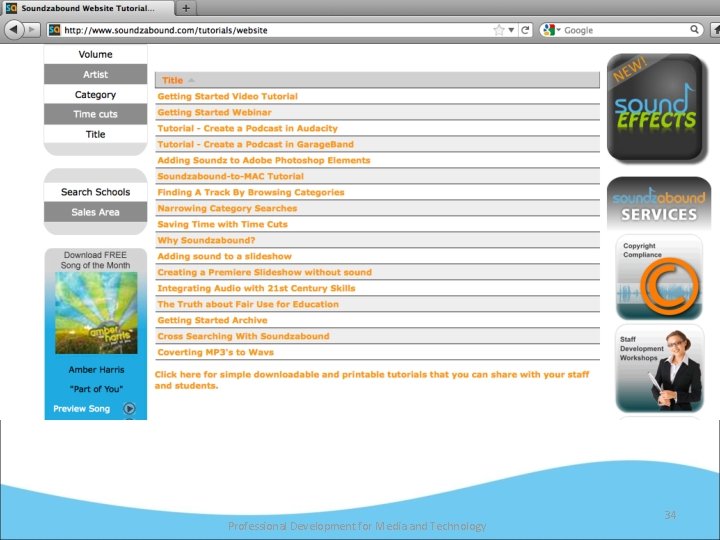Open Sales Area sidebar item
This screenshot has width=720, height=540.
click(96, 212)
